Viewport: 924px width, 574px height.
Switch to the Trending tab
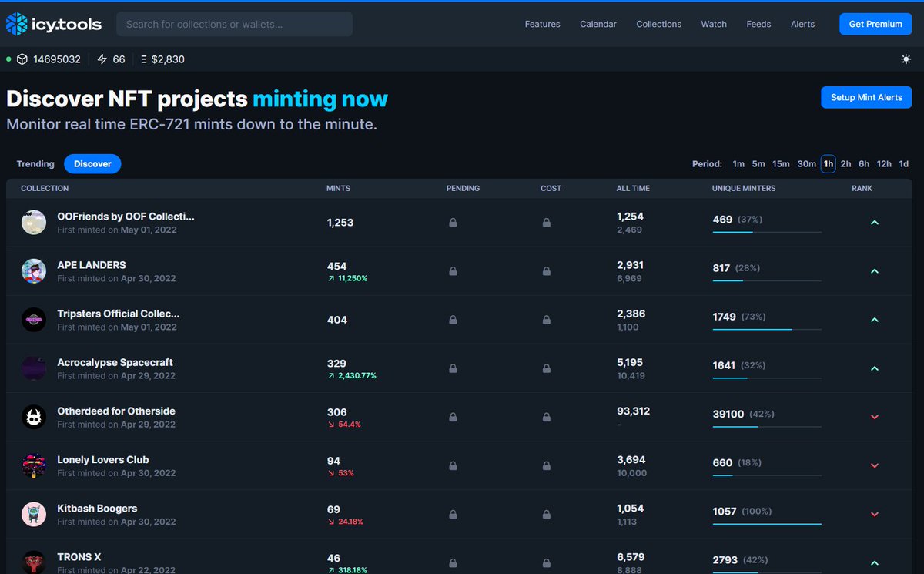pos(35,164)
